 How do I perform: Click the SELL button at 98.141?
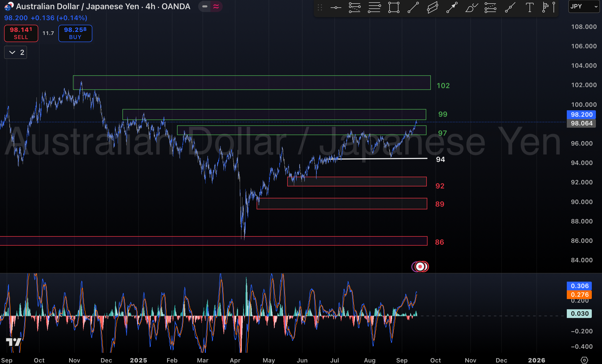pyautogui.click(x=21, y=33)
